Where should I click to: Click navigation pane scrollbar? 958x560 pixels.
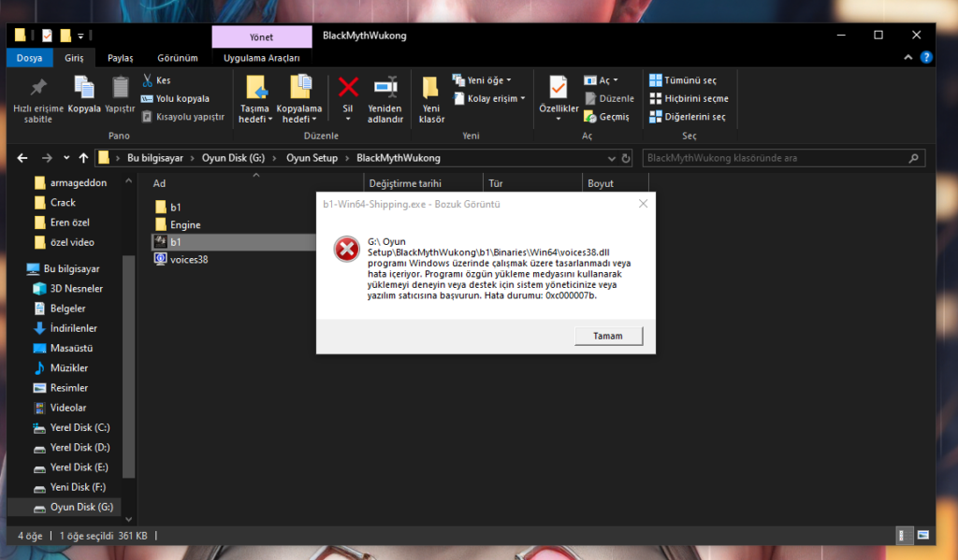coord(128,366)
